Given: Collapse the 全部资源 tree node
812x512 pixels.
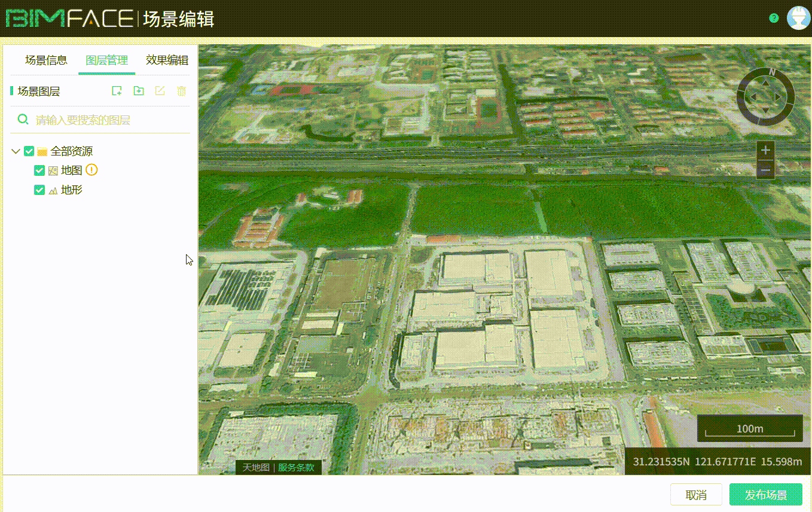Looking at the screenshot, I should [16, 151].
